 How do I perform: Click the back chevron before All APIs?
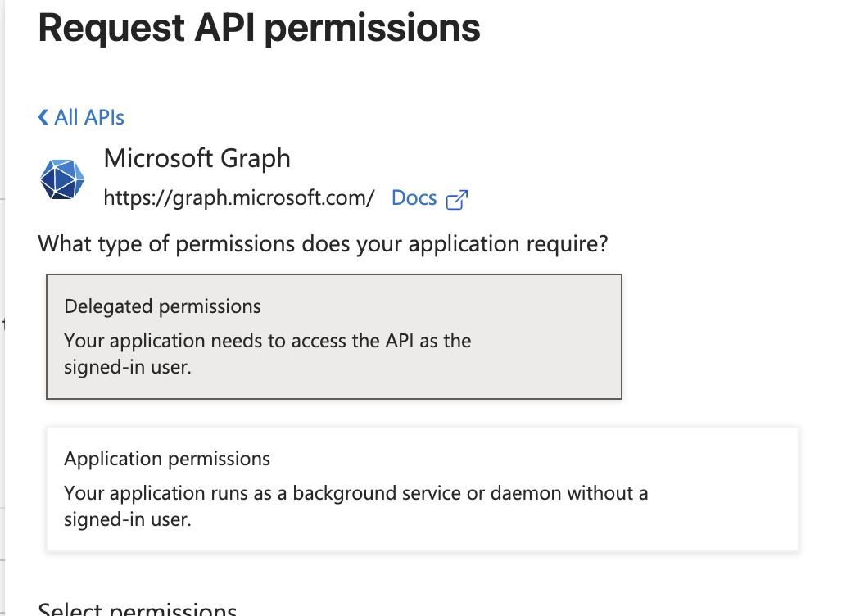tap(43, 117)
